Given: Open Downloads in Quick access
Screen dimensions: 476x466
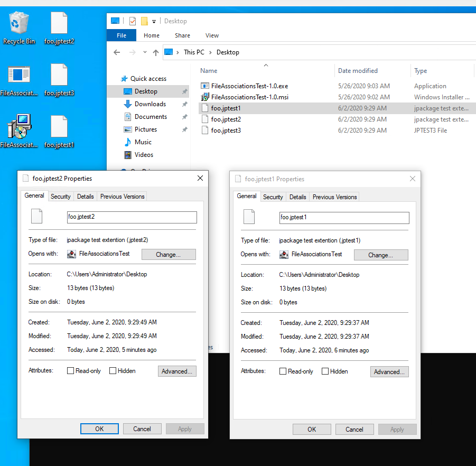Looking at the screenshot, I should pos(150,104).
